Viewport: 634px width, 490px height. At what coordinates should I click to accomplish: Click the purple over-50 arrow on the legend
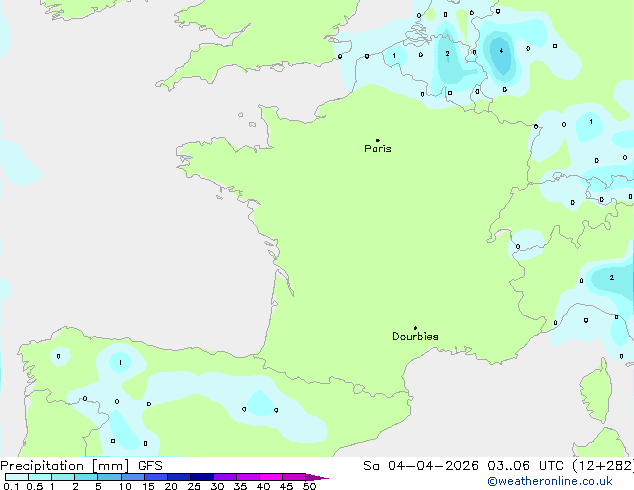pyautogui.click(x=317, y=477)
